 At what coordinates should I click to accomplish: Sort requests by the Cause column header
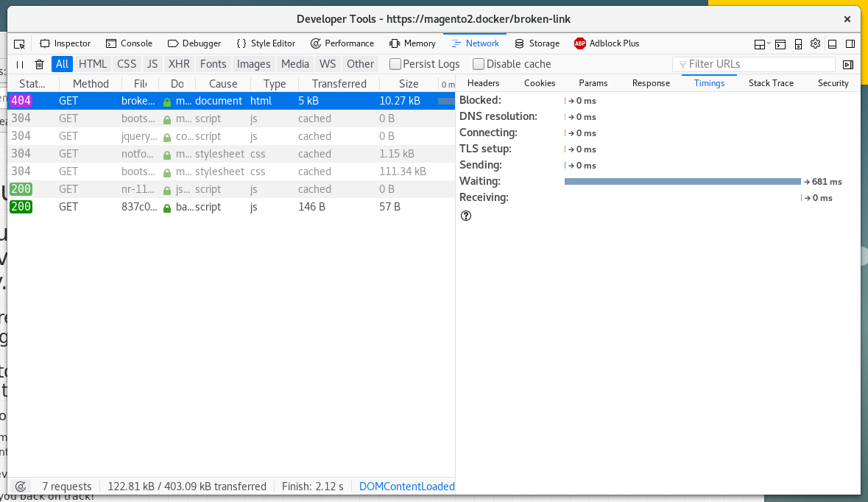[223, 84]
